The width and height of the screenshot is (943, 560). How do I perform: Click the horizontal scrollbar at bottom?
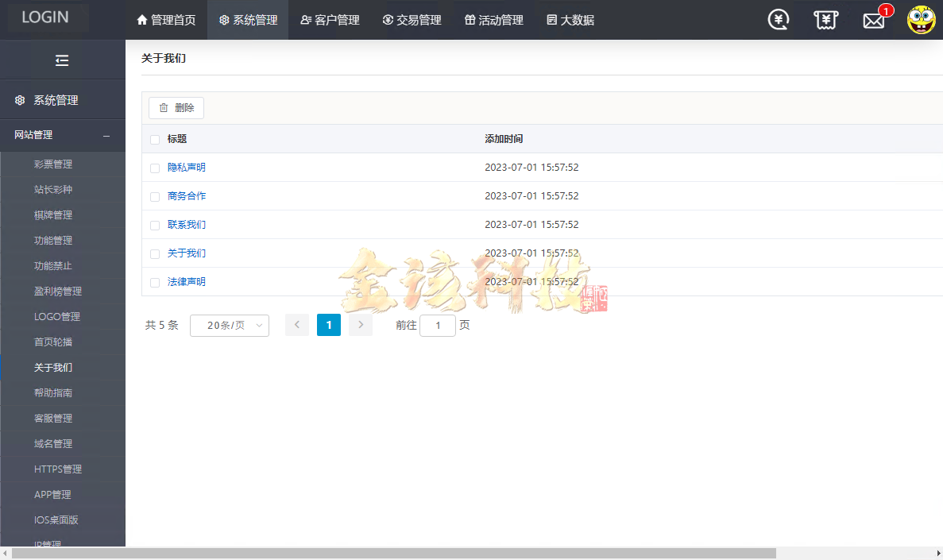pos(393,553)
